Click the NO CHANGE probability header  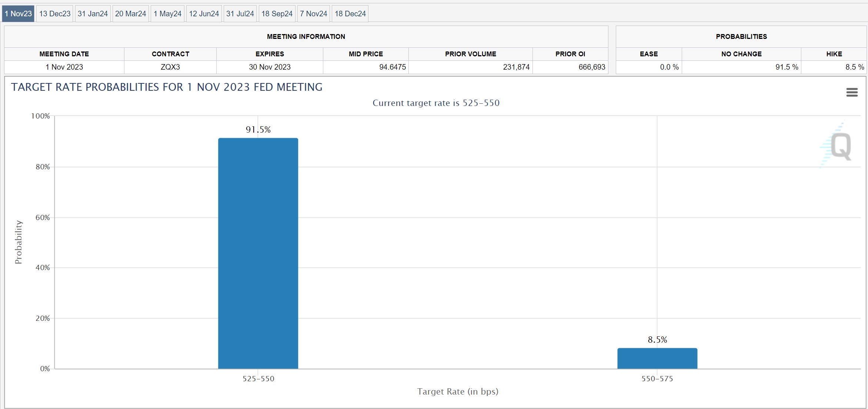pyautogui.click(x=741, y=54)
